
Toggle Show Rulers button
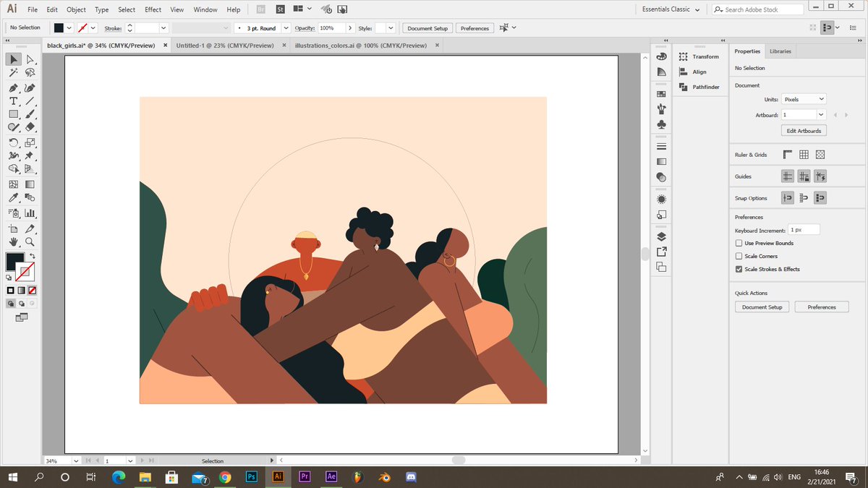tap(788, 154)
